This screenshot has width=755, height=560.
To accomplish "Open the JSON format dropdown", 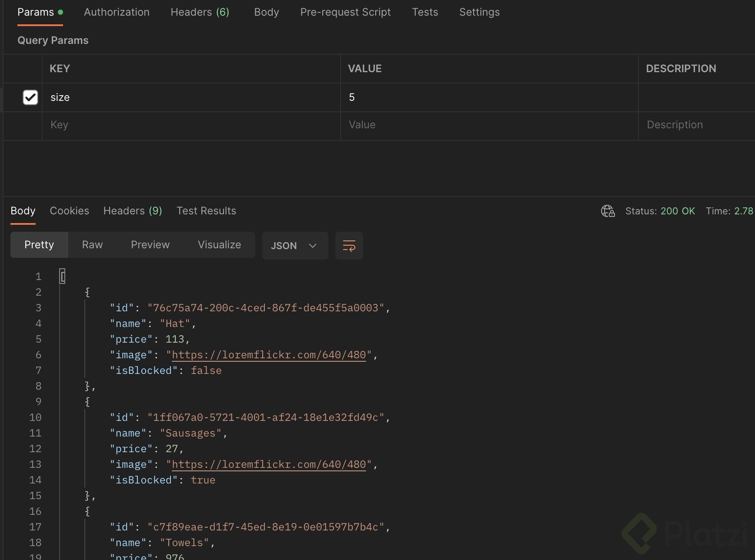I will coord(295,246).
